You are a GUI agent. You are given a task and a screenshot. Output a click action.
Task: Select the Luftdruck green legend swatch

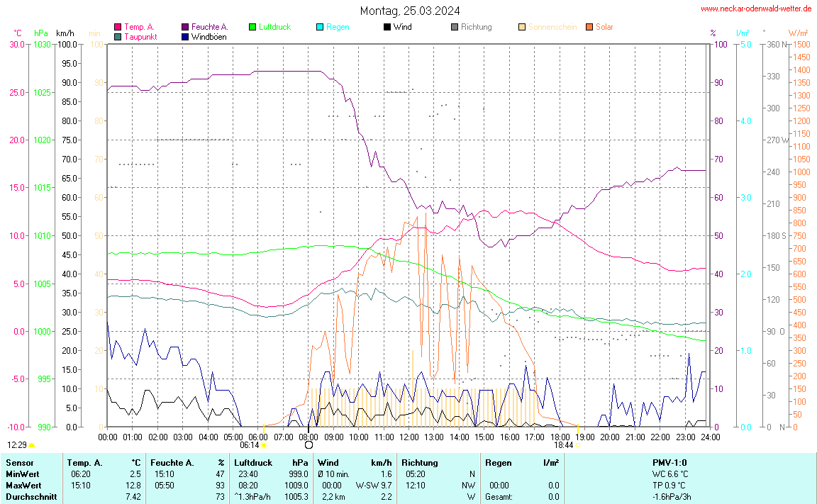(252, 27)
